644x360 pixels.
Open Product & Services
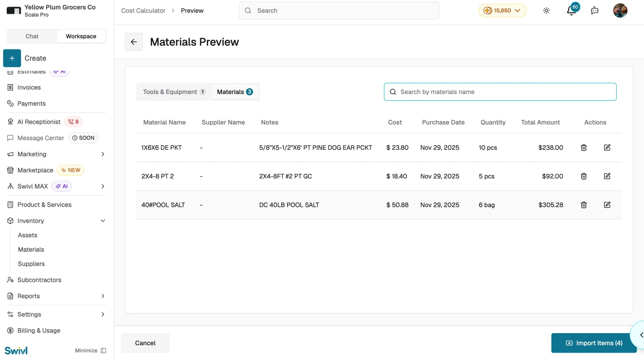pyautogui.click(x=44, y=205)
